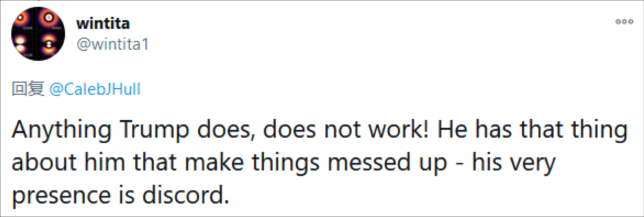Click wintita's circular profile avatar

[x=38, y=34]
